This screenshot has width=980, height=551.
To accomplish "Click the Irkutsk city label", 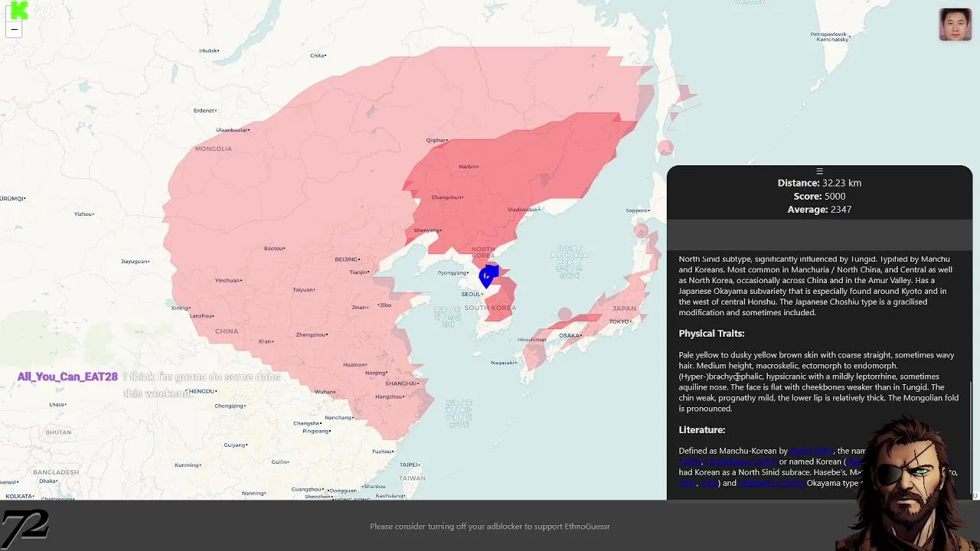I will click(208, 51).
